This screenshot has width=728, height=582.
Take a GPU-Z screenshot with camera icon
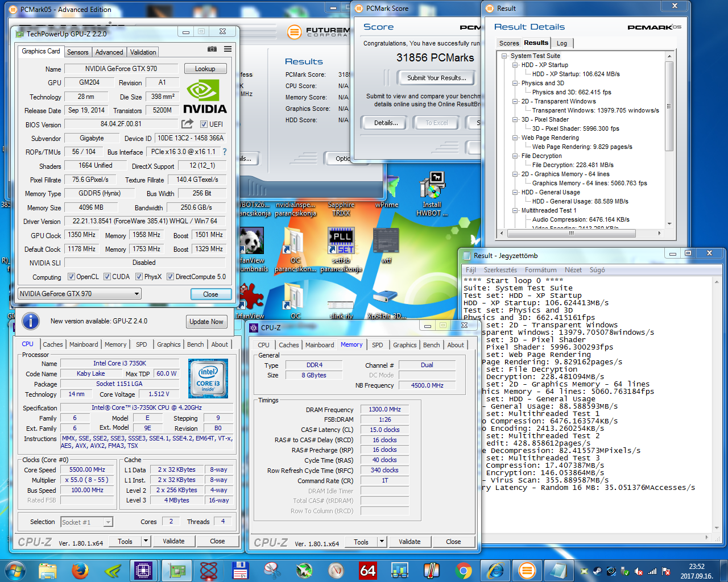(x=212, y=49)
